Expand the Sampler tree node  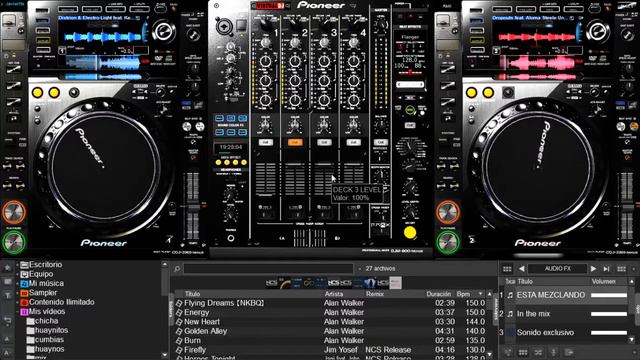click(x=18, y=293)
